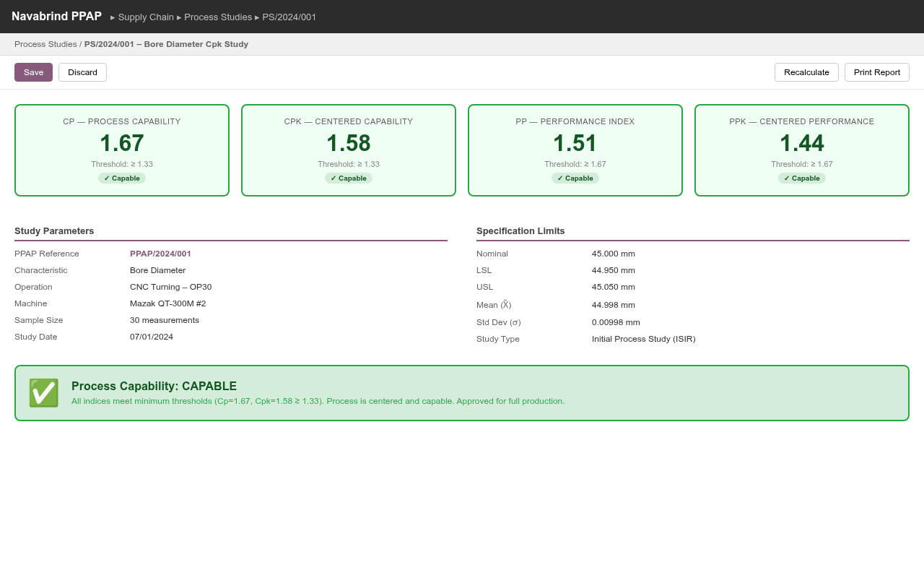Select the Cp Process Capability card
The width and height of the screenshot is (924, 578).
122,150
